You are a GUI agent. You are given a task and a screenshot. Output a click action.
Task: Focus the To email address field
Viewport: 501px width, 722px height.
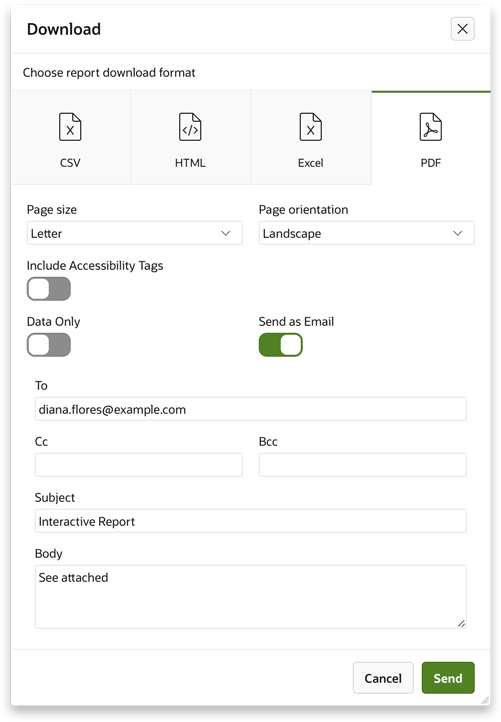coord(250,409)
